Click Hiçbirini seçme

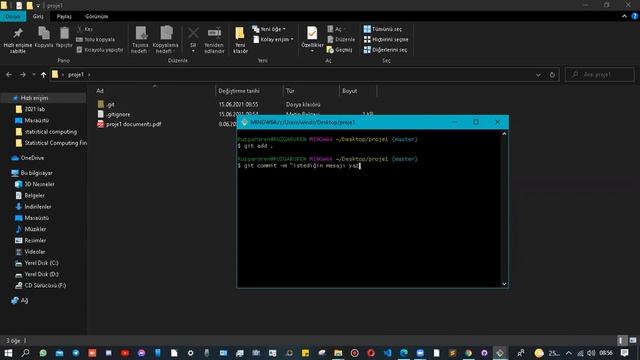[x=386, y=40]
